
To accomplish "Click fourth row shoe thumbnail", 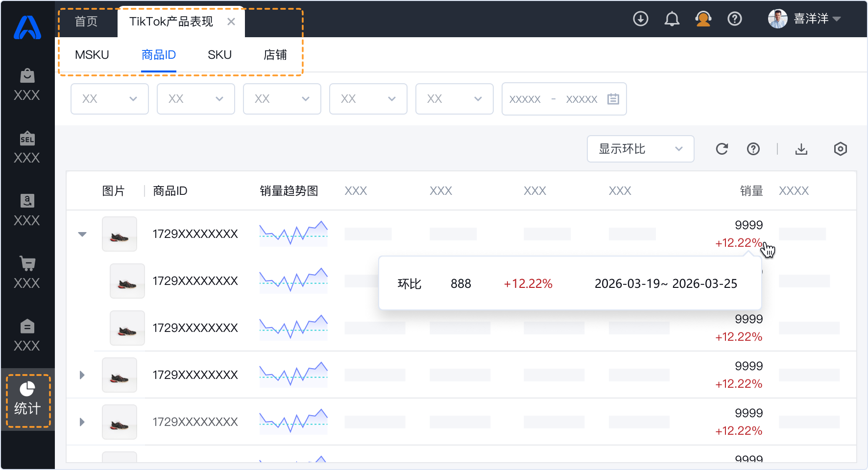I will pos(120,375).
